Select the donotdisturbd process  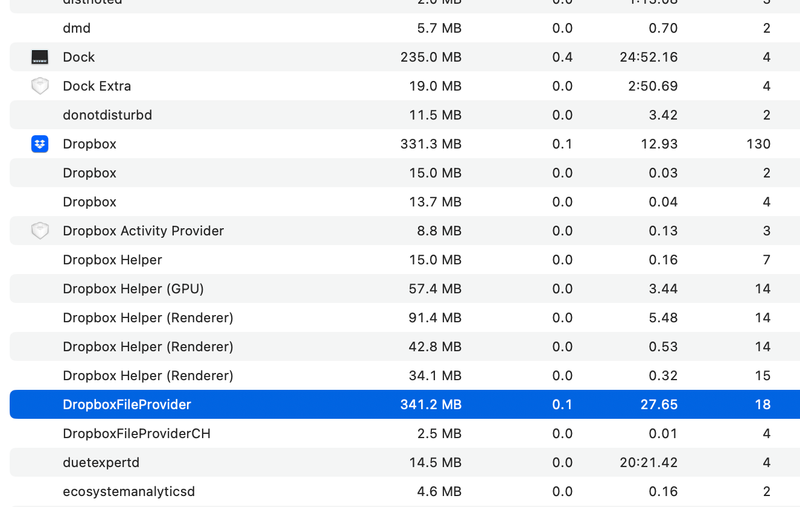click(405, 115)
